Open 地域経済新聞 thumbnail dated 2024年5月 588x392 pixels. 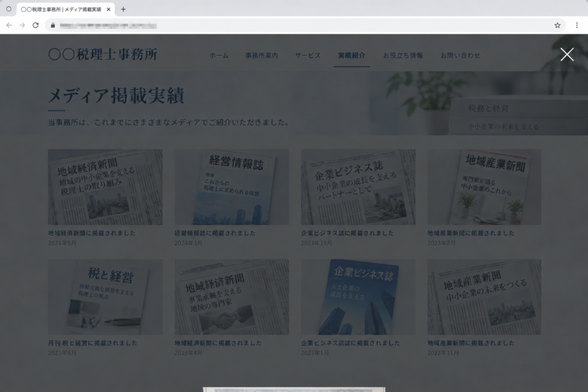pos(106,187)
